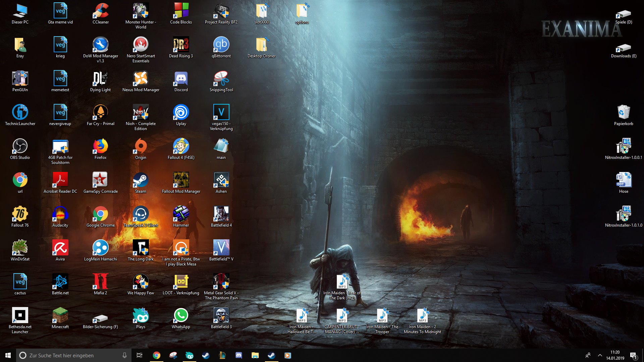
Task: Select the Nexus Mod Manager icon
Action: pos(141,81)
